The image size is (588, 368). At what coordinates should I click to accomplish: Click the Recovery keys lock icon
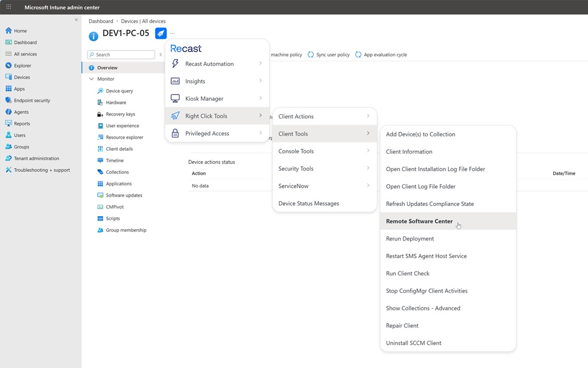click(x=101, y=114)
